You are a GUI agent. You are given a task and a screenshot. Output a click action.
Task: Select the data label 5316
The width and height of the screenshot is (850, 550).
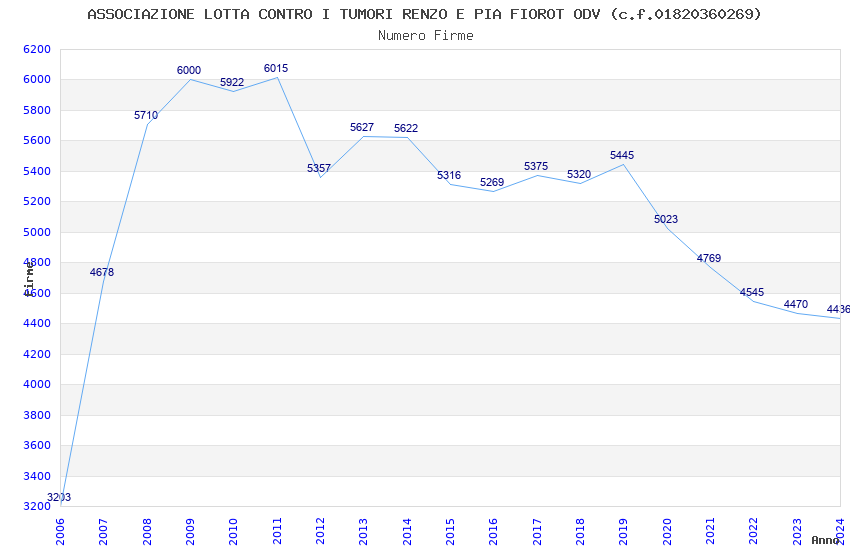pyautogui.click(x=449, y=176)
